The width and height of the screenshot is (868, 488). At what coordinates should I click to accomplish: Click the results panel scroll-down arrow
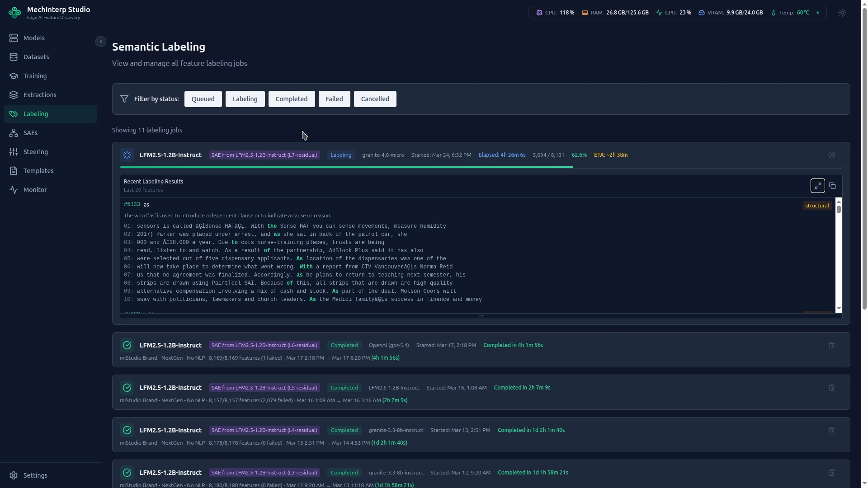coord(839,309)
